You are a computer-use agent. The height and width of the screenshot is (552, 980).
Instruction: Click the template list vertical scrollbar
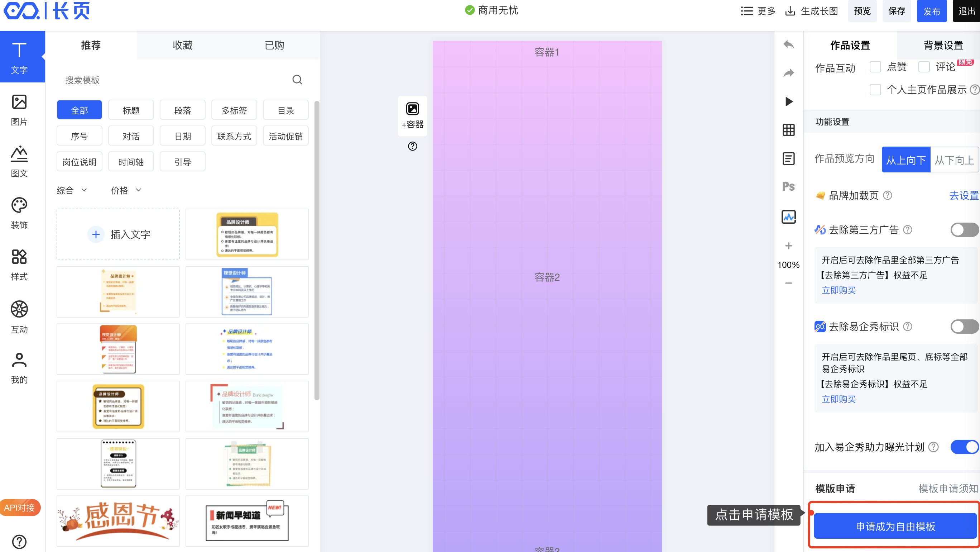[x=317, y=250]
